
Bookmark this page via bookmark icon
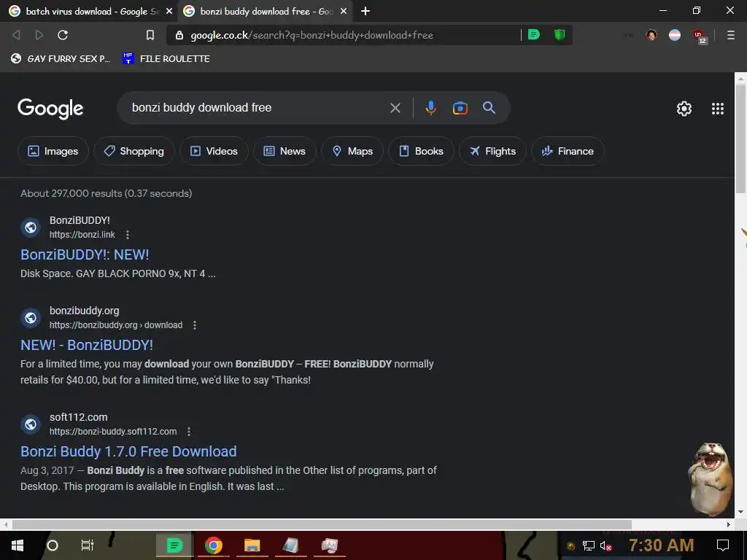point(150,35)
